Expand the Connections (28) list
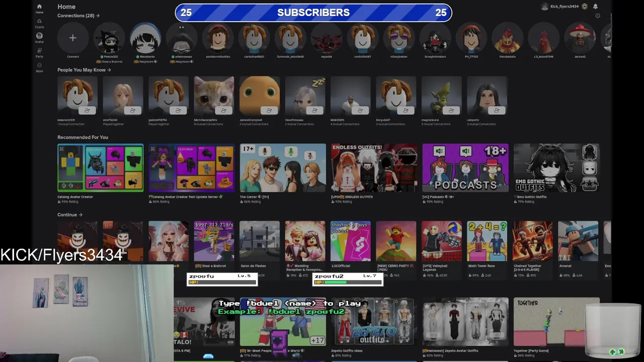The image size is (644, 362). click(x=78, y=16)
